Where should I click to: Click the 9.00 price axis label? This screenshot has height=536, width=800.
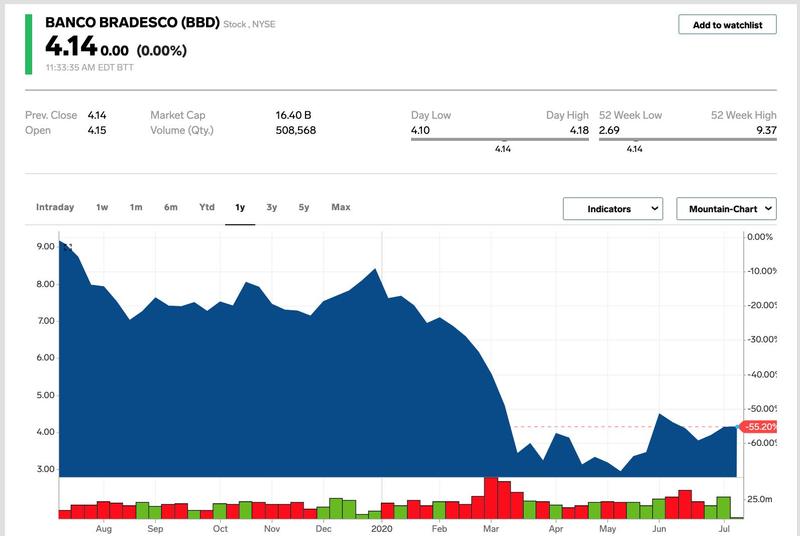pyautogui.click(x=45, y=246)
